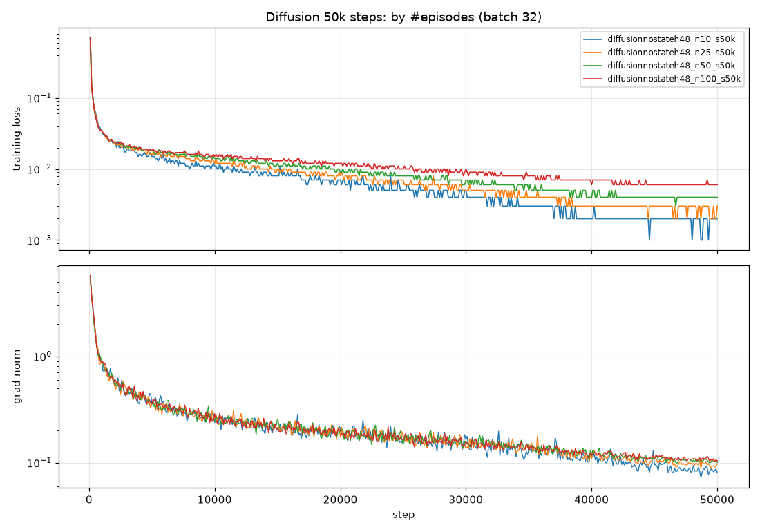Click the x-axis tick label 10000
760x532 pixels.
point(215,500)
